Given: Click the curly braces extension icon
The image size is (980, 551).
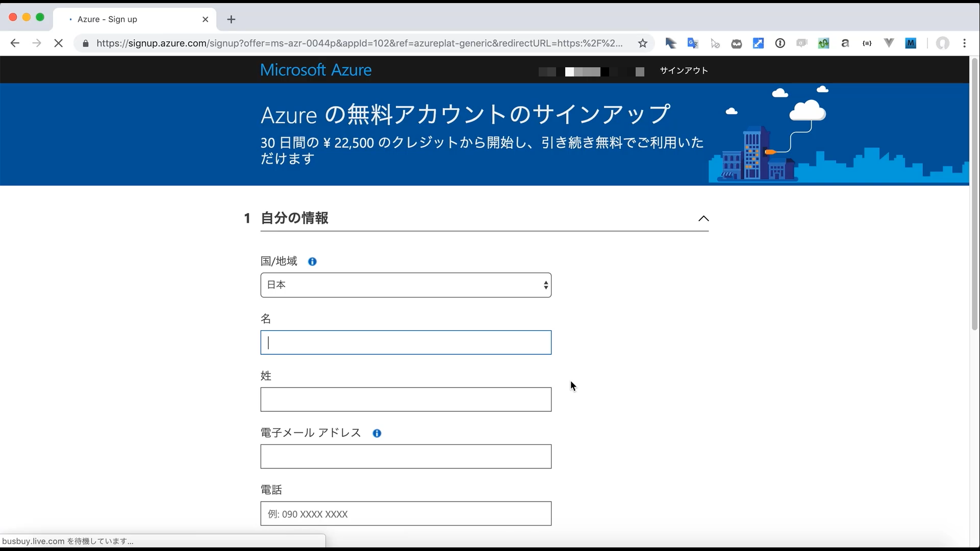Looking at the screenshot, I should pyautogui.click(x=867, y=43).
